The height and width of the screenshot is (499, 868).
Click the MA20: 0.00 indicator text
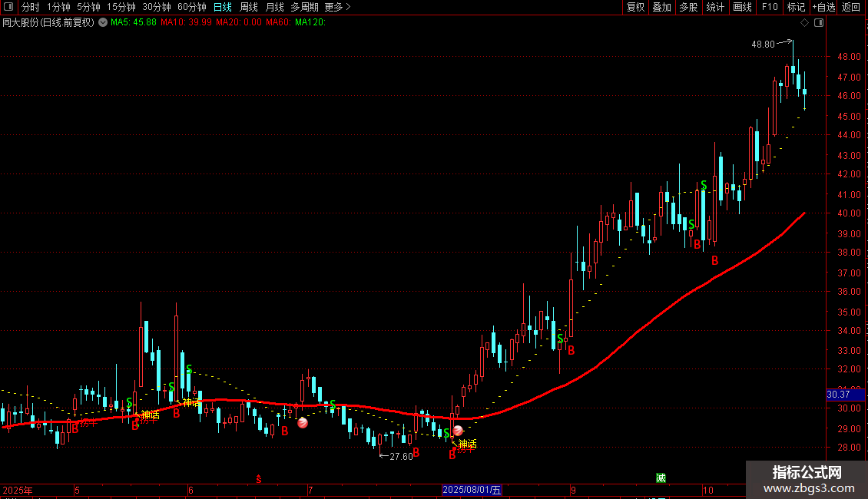[x=239, y=23]
